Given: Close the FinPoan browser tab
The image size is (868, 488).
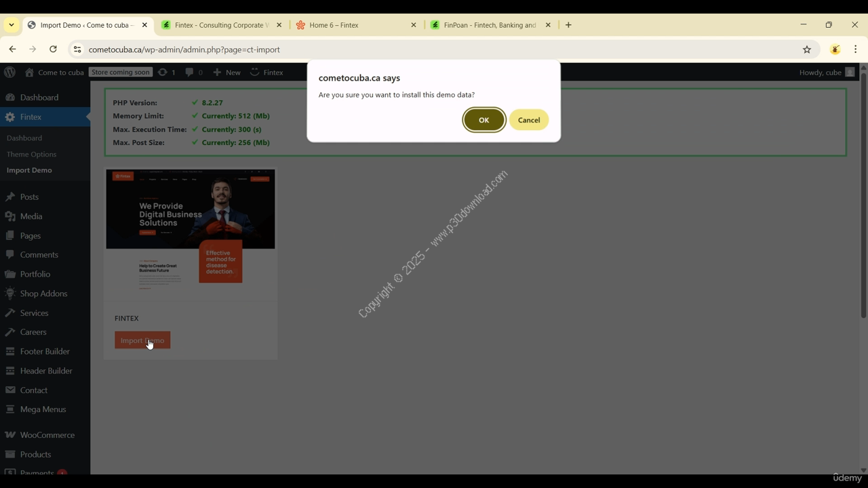Looking at the screenshot, I should tap(548, 25).
